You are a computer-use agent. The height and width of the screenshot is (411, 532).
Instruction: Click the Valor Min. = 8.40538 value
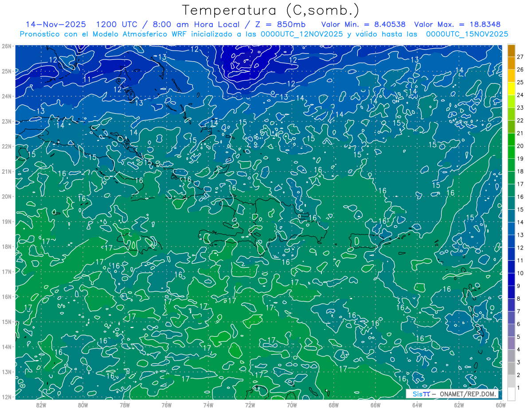[363, 24]
